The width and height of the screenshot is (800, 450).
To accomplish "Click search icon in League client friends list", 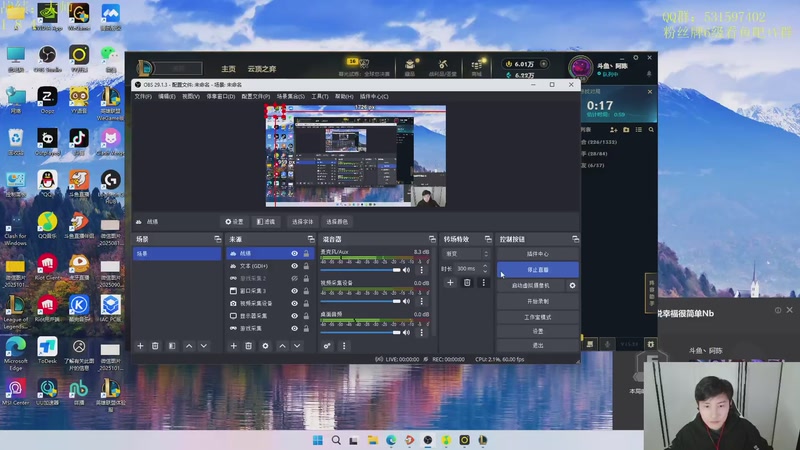I will (652, 130).
